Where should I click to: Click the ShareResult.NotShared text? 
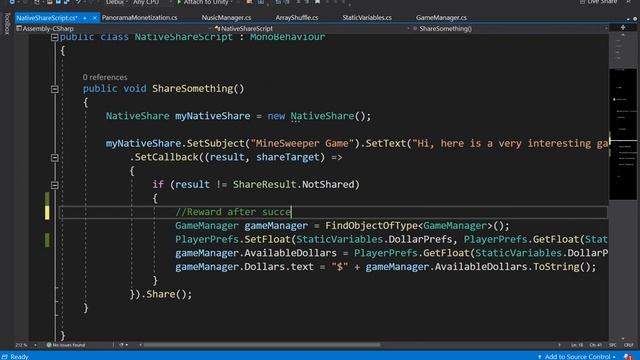293,184
